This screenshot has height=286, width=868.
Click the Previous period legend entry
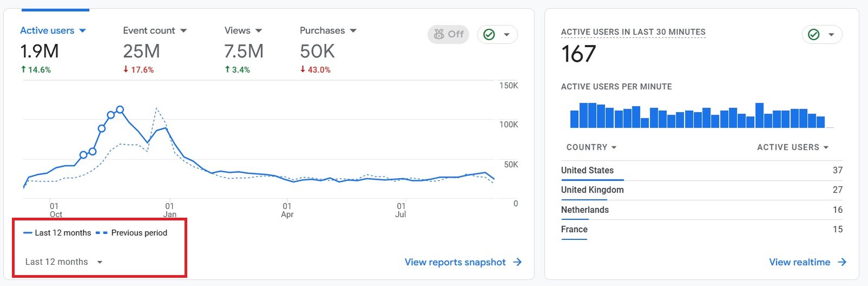point(131,233)
